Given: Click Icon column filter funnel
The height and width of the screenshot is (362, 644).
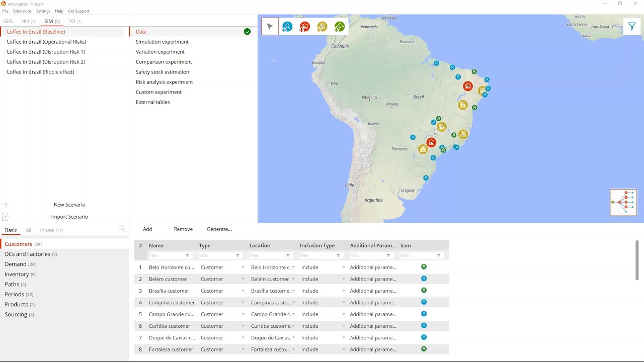Looking at the screenshot, I should pyautogui.click(x=439, y=256).
